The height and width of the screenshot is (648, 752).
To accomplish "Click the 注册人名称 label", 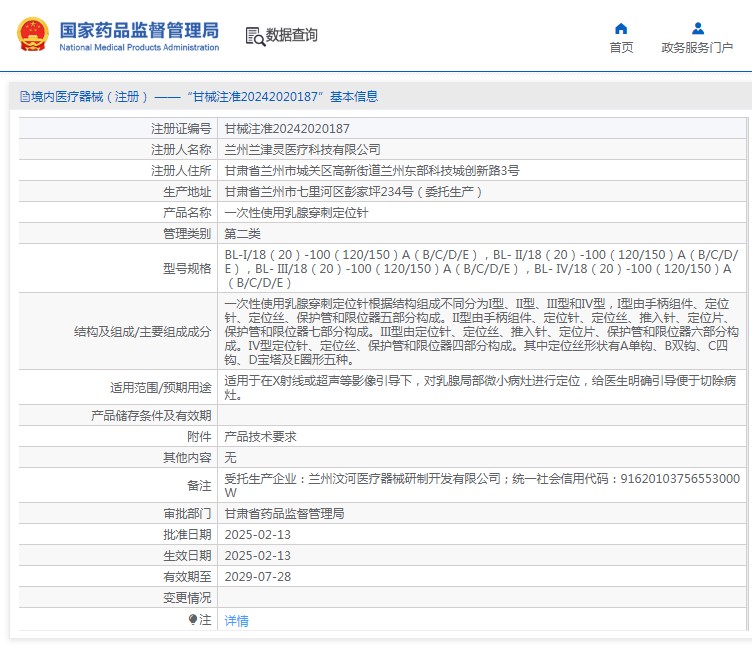I will point(181,150).
